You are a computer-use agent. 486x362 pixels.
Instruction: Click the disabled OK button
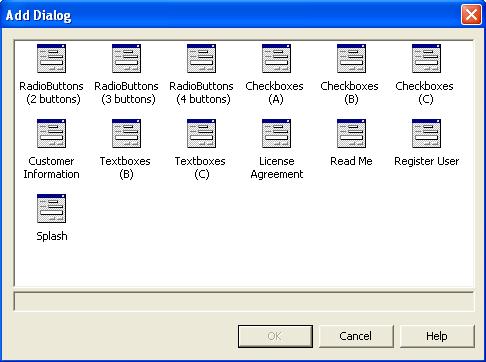[275, 336]
